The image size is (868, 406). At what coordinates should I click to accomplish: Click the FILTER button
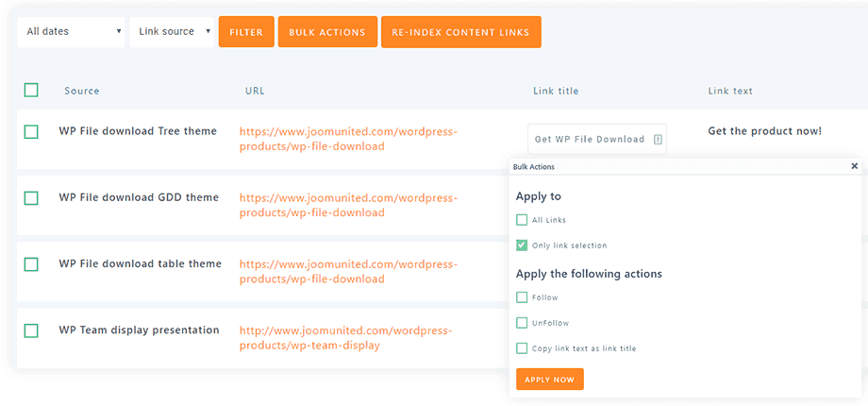click(246, 32)
